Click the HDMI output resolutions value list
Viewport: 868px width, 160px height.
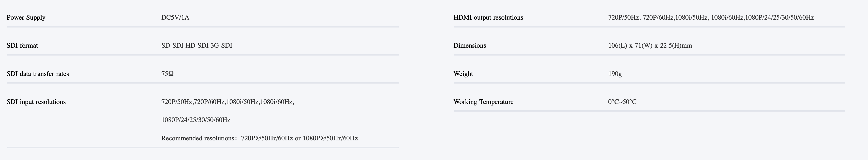point(711,18)
